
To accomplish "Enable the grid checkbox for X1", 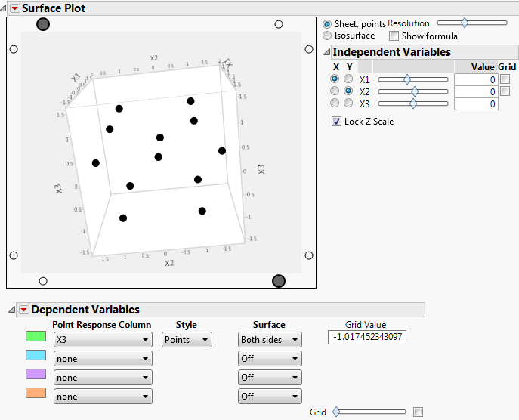I will [x=505, y=79].
